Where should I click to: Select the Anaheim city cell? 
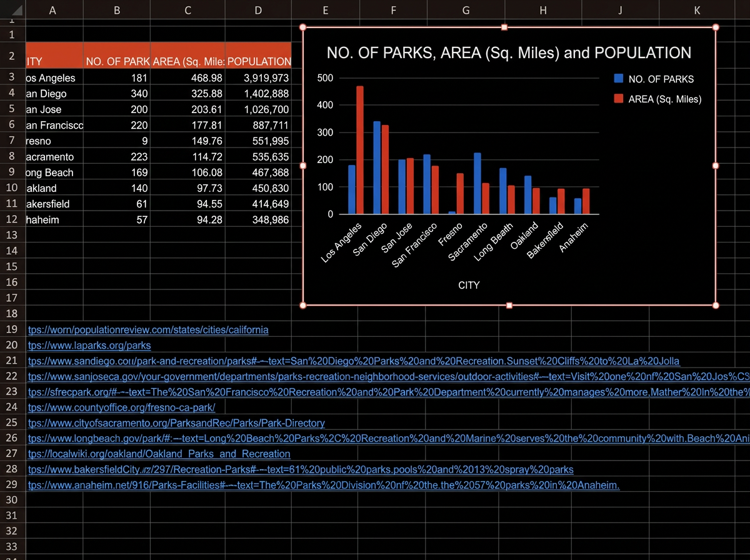54,219
